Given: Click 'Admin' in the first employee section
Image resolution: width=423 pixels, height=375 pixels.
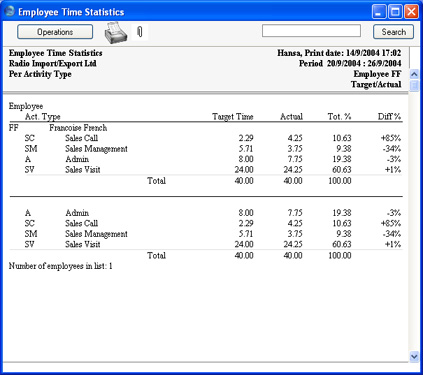Looking at the screenshot, I should pos(77,159).
